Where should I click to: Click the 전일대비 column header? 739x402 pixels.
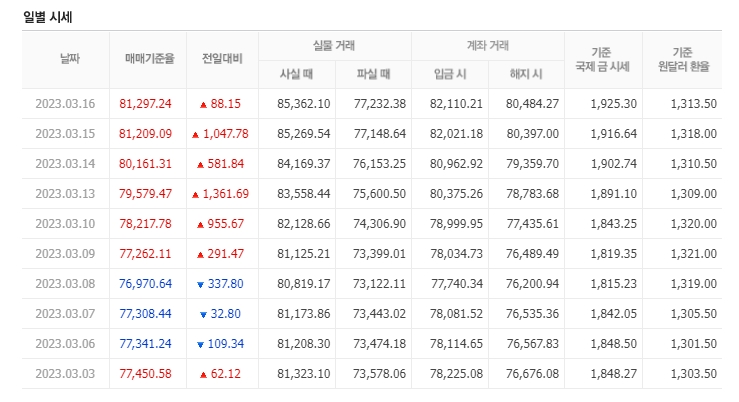tap(222, 58)
